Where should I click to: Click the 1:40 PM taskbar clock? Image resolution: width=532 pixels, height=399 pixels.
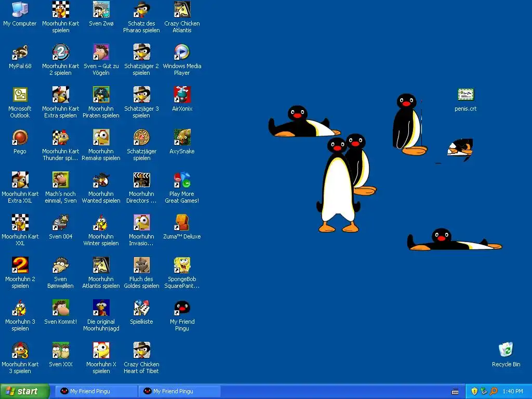coord(513,391)
